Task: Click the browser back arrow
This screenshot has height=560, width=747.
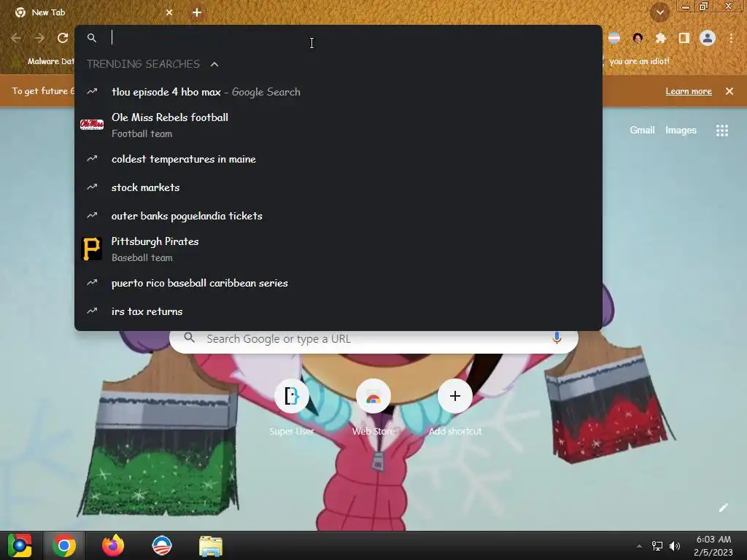Action: click(16, 38)
